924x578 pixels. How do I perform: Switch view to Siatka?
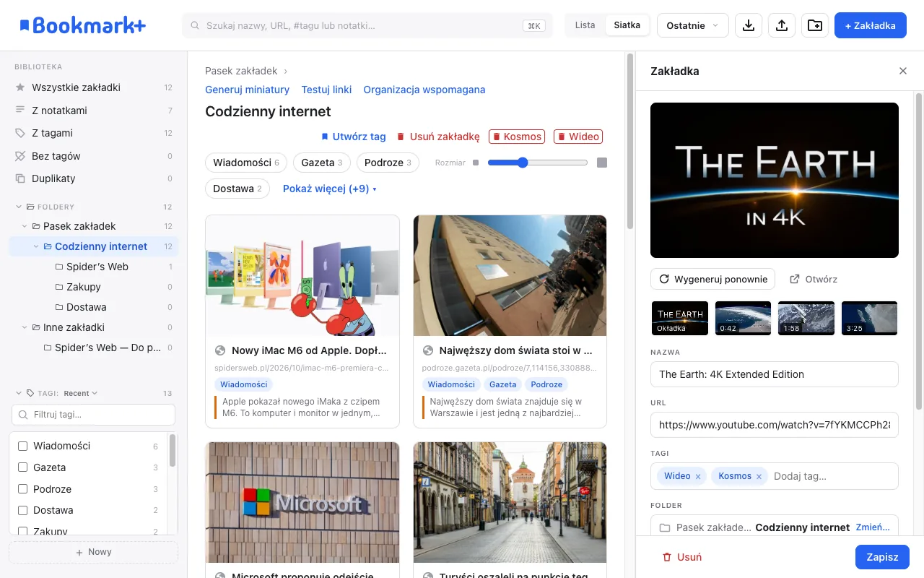(627, 25)
